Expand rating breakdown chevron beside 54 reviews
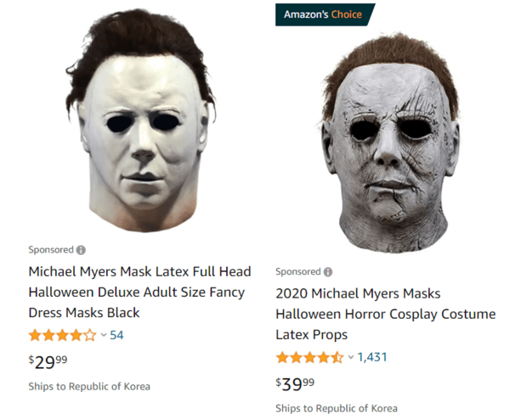This screenshot has height=420, width=510. (104, 335)
